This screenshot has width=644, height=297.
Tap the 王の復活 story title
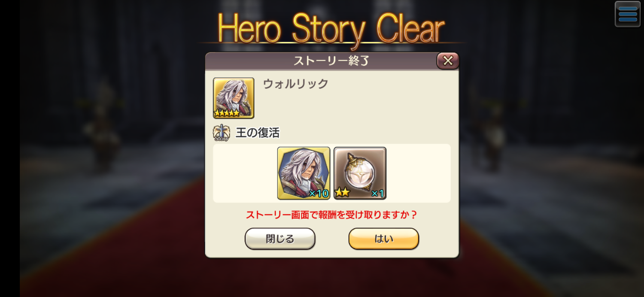click(x=258, y=133)
